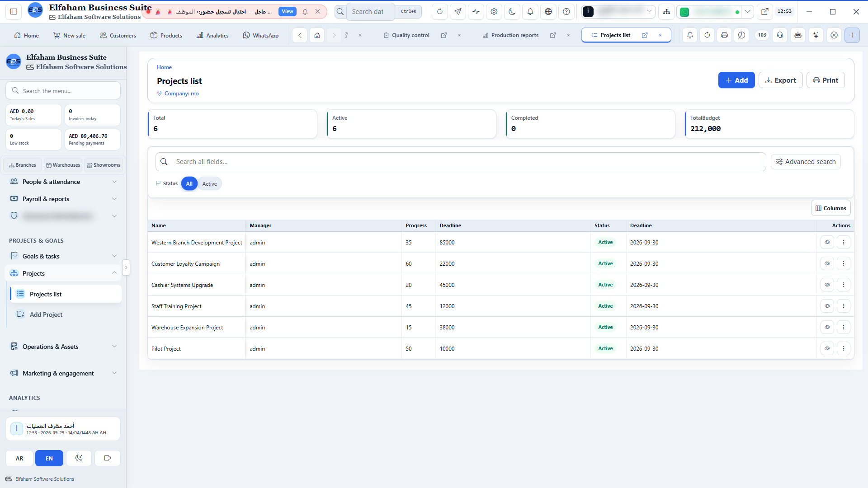Switch language to AR
The width and height of the screenshot is (868, 488).
19,458
